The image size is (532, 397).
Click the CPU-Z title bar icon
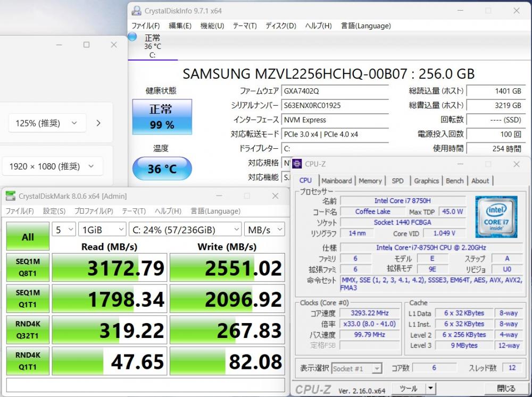pyautogui.click(x=297, y=164)
